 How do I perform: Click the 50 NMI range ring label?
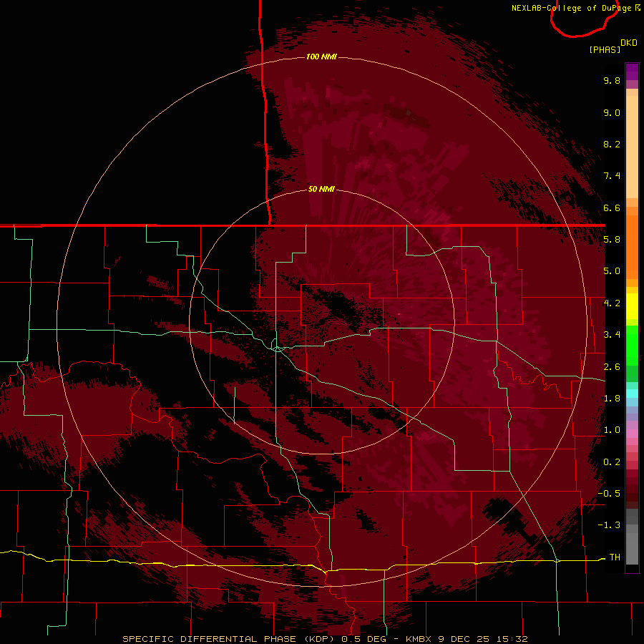coord(321,189)
